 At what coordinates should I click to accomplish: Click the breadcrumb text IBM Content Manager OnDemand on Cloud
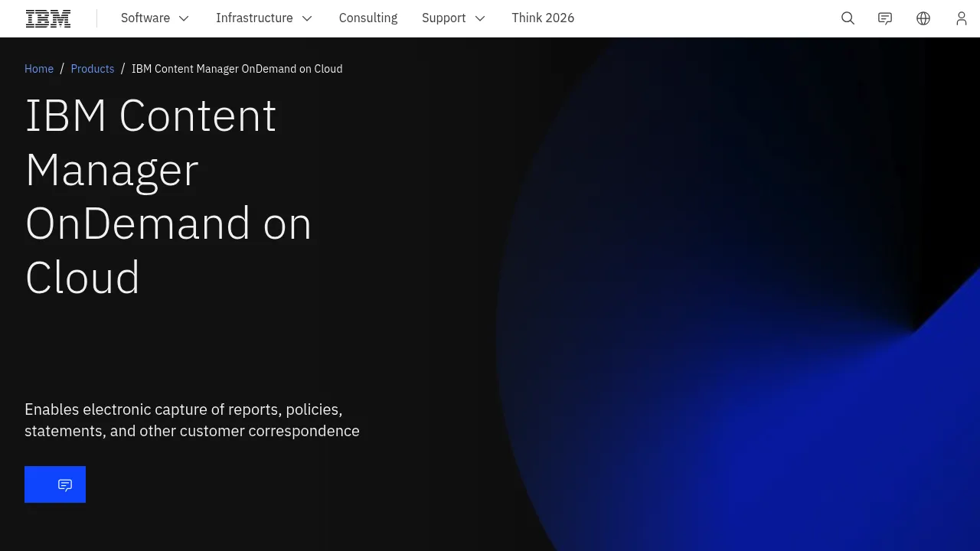coord(237,69)
